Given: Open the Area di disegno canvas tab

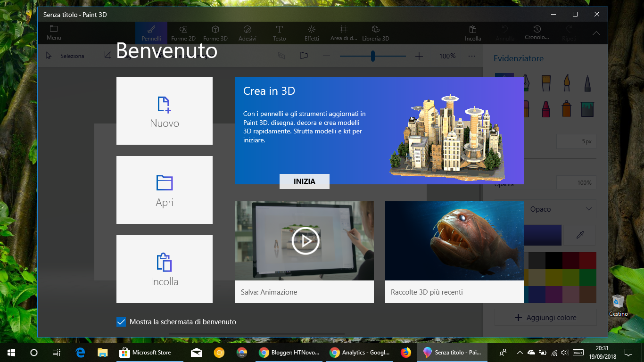Looking at the screenshot, I should pos(343,33).
